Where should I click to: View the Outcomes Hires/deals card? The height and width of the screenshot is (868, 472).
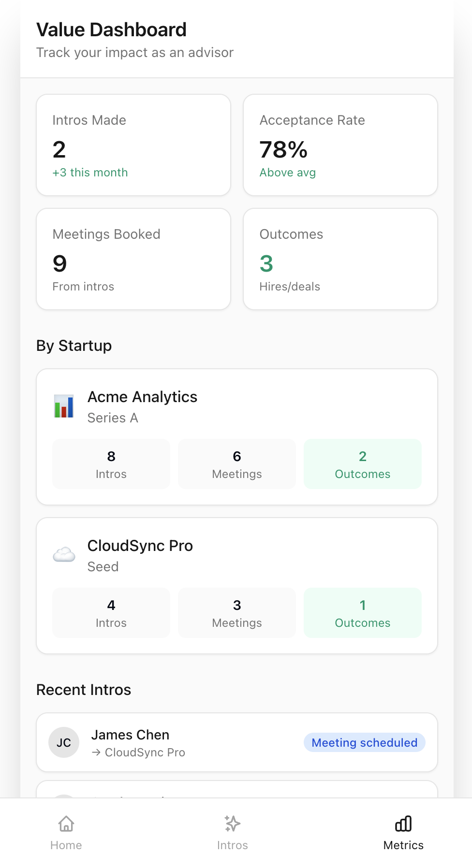(340, 259)
